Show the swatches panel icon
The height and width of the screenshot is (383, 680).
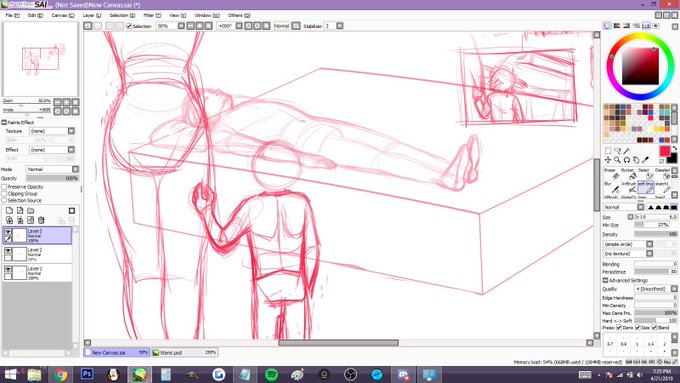(x=646, y=26)
